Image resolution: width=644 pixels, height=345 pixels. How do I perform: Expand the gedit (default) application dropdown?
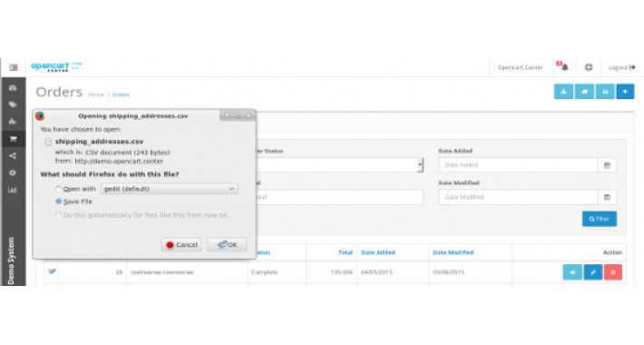tap(170, 189)
